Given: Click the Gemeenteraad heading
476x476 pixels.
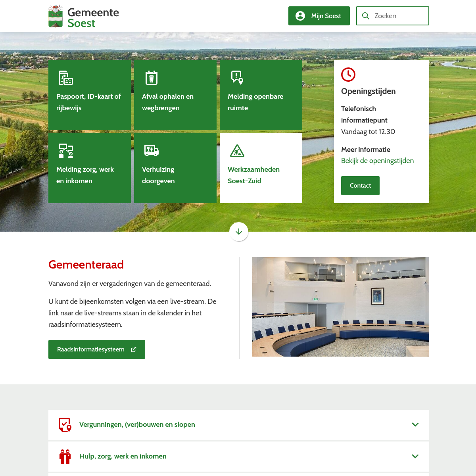Looking at the screenshot, I should tap(86, 265).
